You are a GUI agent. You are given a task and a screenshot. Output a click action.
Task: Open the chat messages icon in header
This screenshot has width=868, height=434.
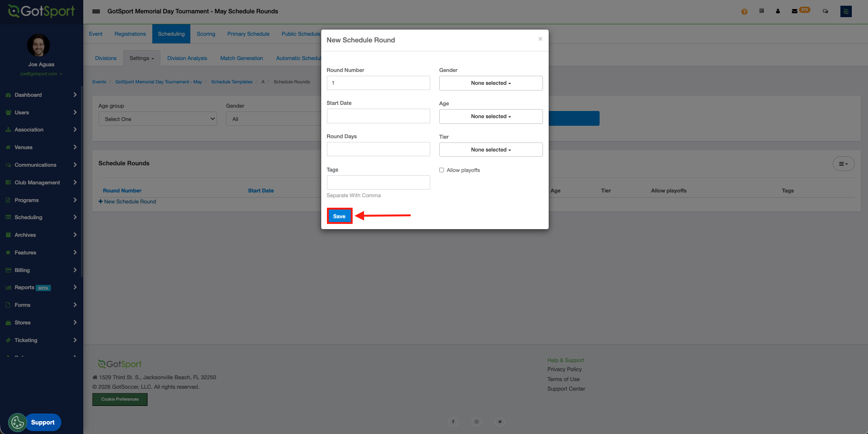(x=825, y=11)
